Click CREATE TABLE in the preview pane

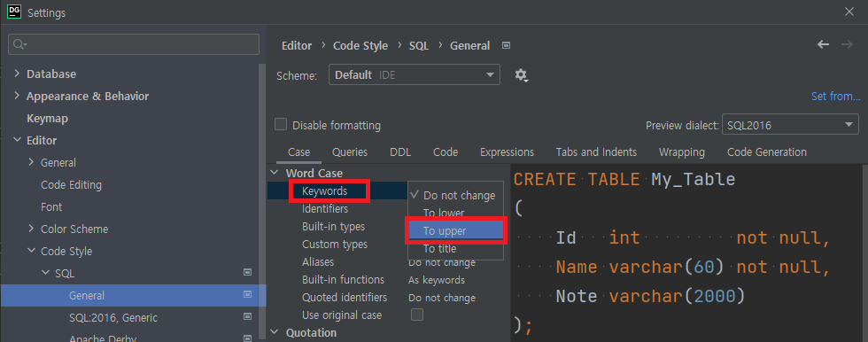click(576, 179)
